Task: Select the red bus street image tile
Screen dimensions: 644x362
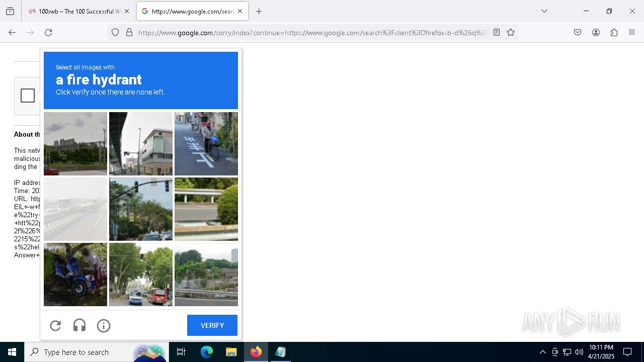Action: tap(141, 275)
